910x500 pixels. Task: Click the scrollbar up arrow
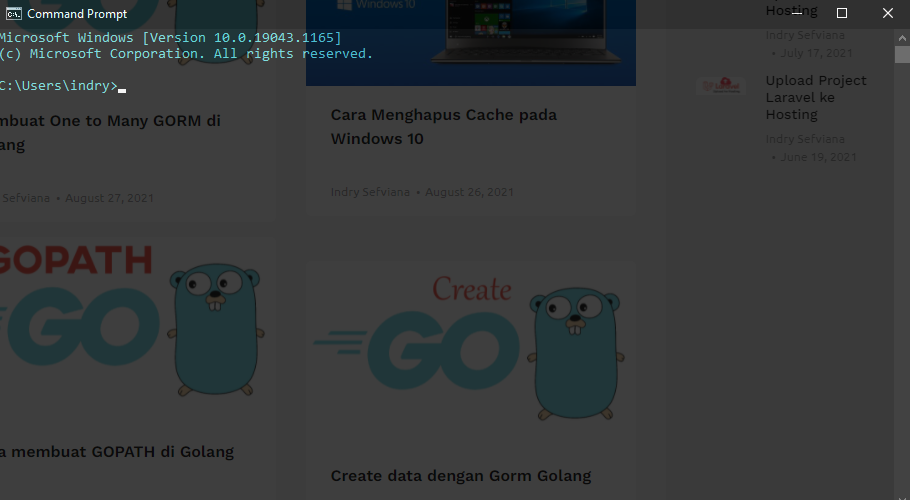[x=902, y=36]
